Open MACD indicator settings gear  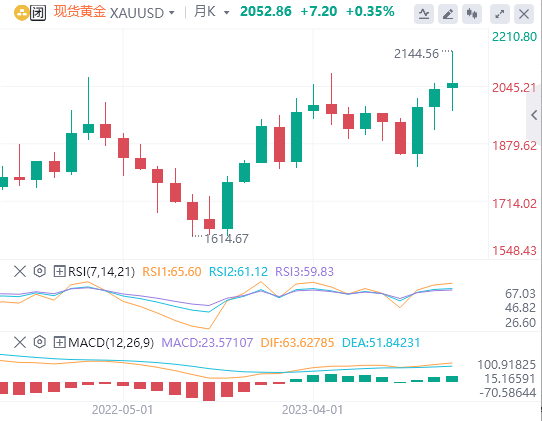pyautogui.click(x=40, y=342)
